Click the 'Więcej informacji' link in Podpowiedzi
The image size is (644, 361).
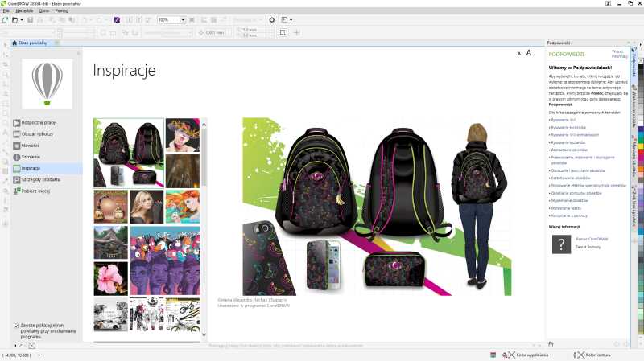pyautogui.click(x=618, y=55)
